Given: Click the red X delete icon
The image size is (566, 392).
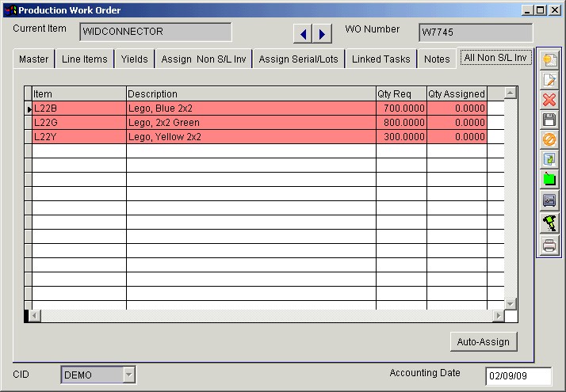Looking at the screenshot, I should click(x=549, y=100).
